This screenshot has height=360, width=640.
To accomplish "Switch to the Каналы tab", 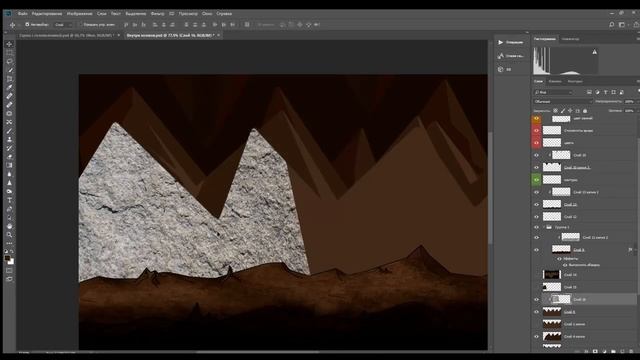I will (555, 81).
